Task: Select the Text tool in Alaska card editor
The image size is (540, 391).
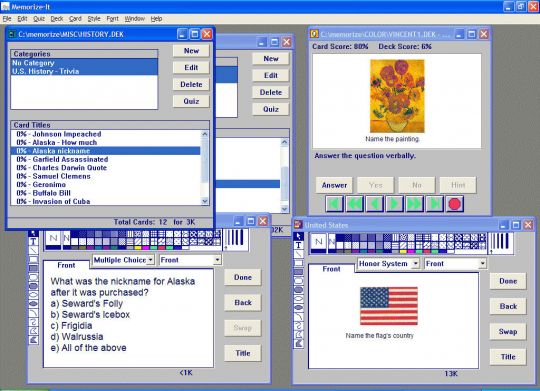Action: click(33, 241)
